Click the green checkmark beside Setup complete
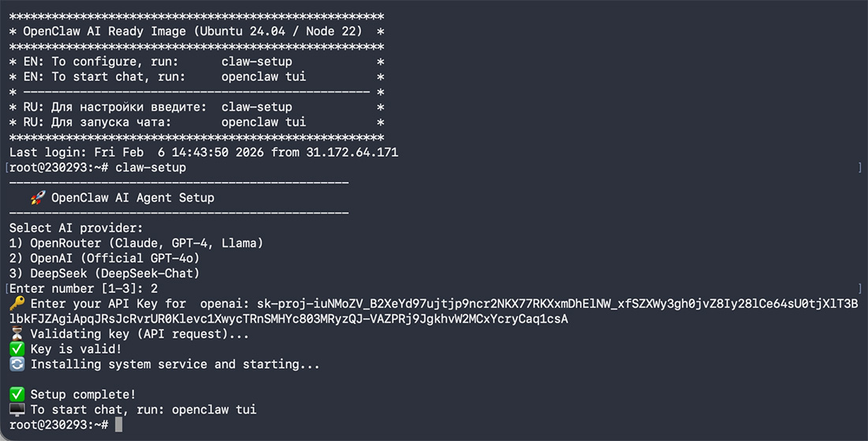The image size is (868, 441). coord(17,395)
